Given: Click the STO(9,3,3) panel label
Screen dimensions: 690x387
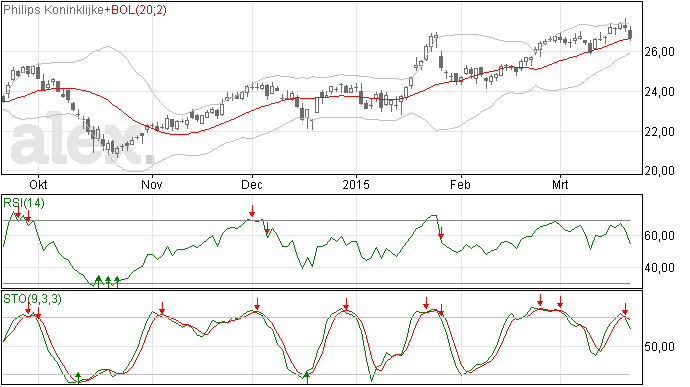Looking at the screenshot, I should 32,299.
